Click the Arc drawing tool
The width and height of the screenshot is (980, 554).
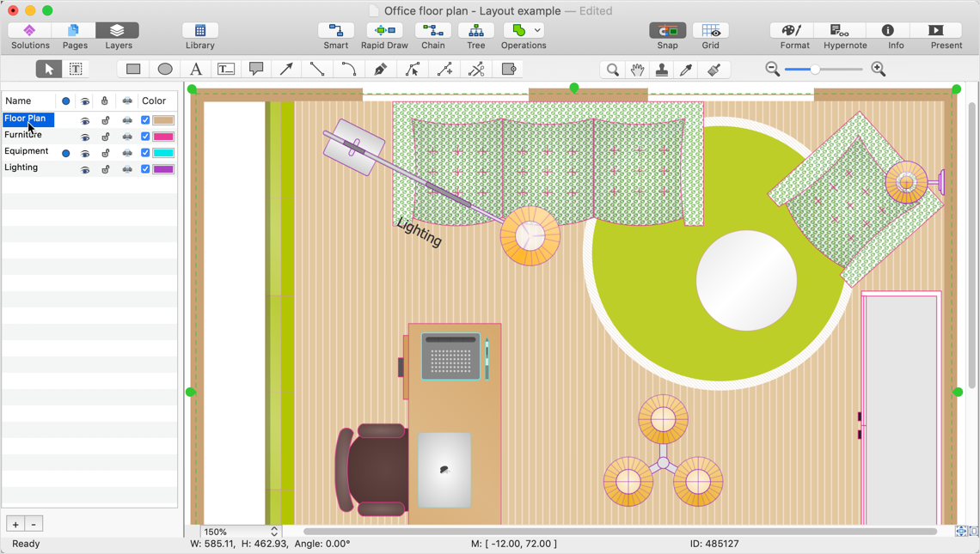click(x=348, y=69)
